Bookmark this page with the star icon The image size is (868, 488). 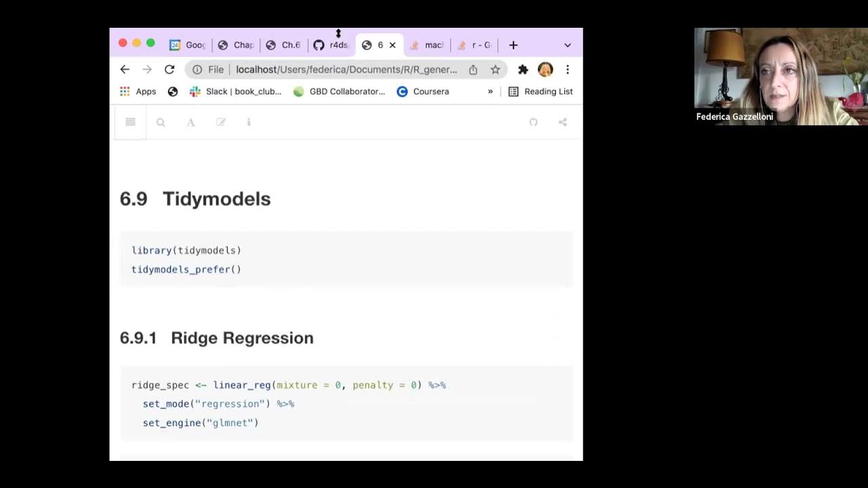[496, 69]
